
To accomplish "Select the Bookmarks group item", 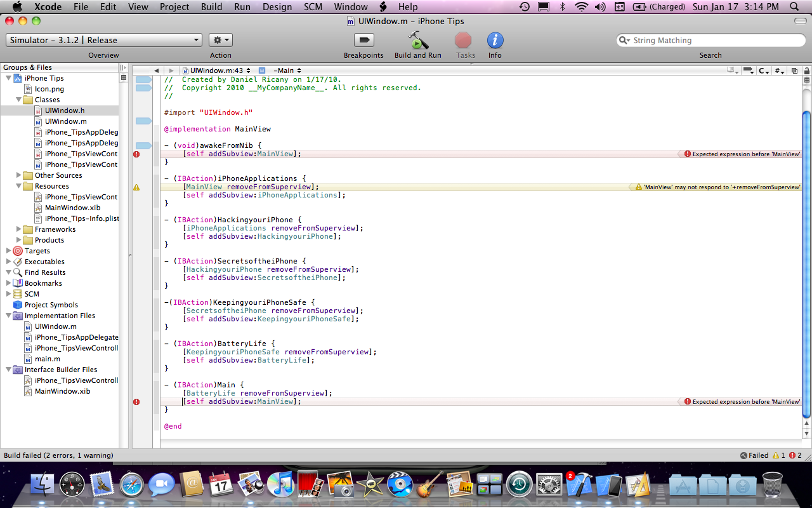I will (x=43, y=283).
